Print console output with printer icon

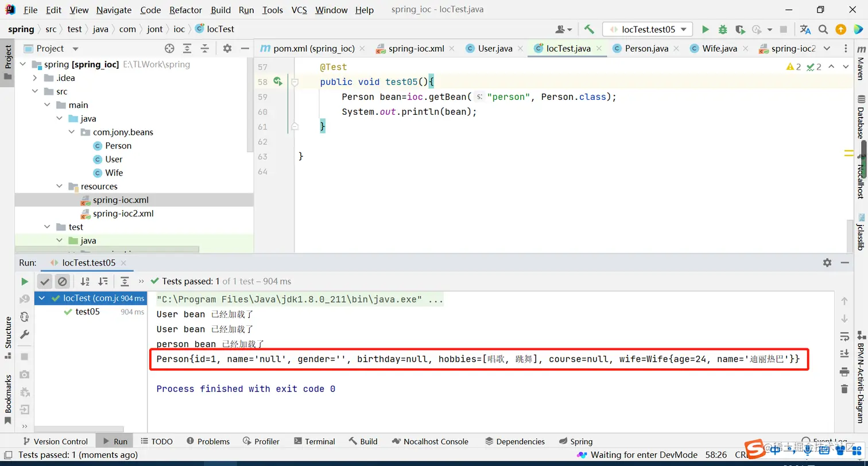[844, 372]
